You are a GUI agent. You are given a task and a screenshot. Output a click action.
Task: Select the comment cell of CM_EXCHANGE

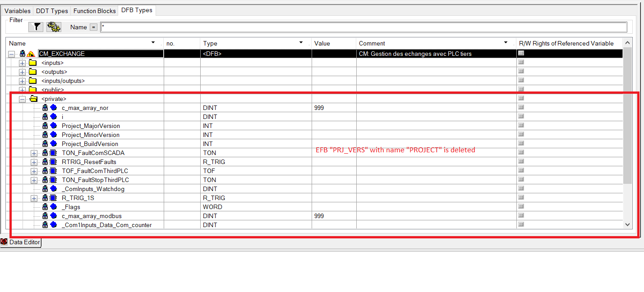[x=437, y=54]
